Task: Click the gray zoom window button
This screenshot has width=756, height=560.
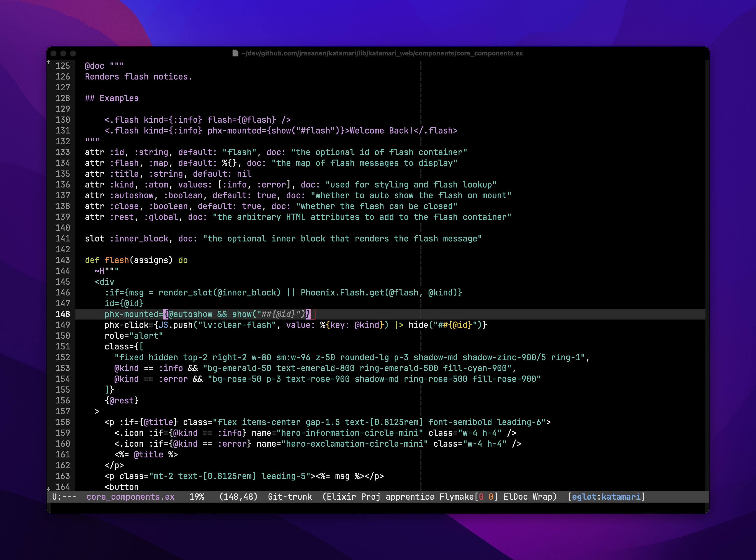Action: pyautogui.click(x=73, y=53)
